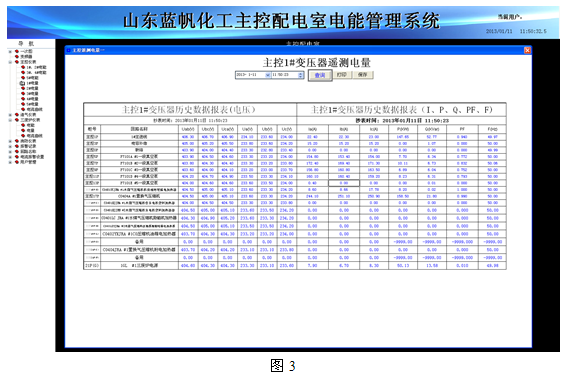Collapse the 三废炉仪表 tree node
569x374 pixels.
point(10,120)
